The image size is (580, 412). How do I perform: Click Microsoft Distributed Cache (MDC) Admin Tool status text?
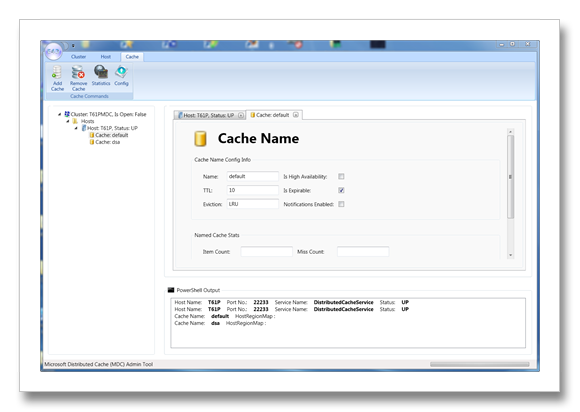98,364
